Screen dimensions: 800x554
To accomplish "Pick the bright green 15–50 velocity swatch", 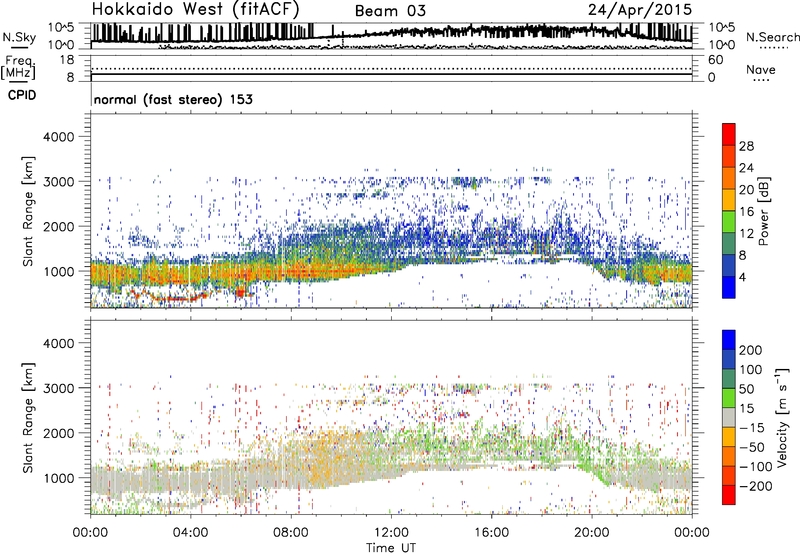I will coord(729,398).
